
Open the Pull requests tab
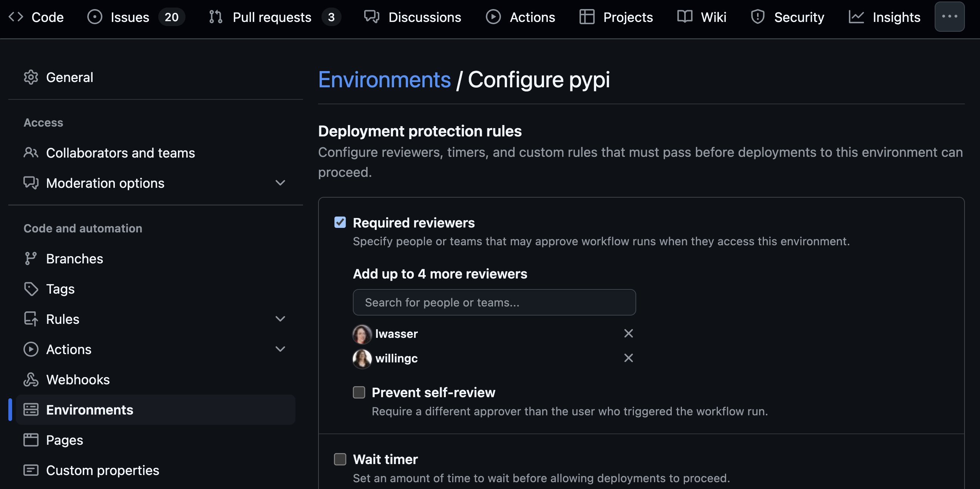tap(275, 17)
